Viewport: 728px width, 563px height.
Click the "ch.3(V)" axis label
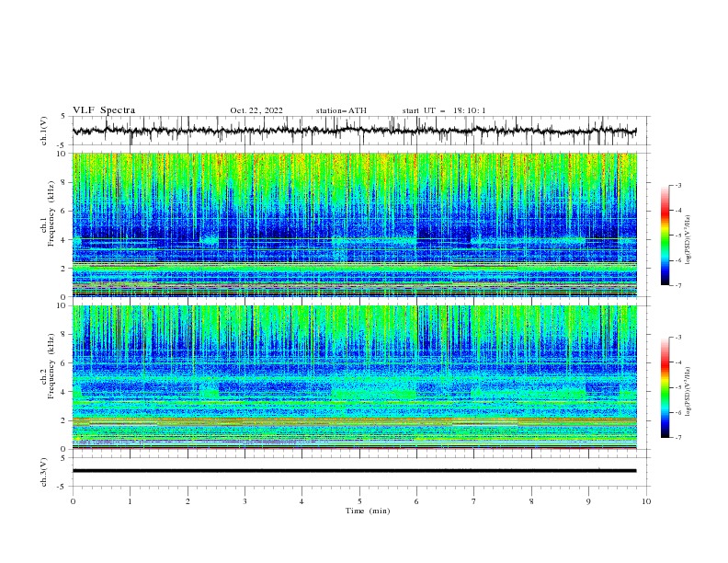[x=44, y=472]
